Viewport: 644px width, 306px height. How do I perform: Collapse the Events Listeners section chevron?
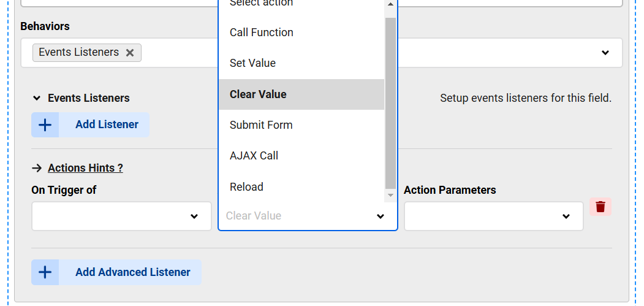point(37,98)
